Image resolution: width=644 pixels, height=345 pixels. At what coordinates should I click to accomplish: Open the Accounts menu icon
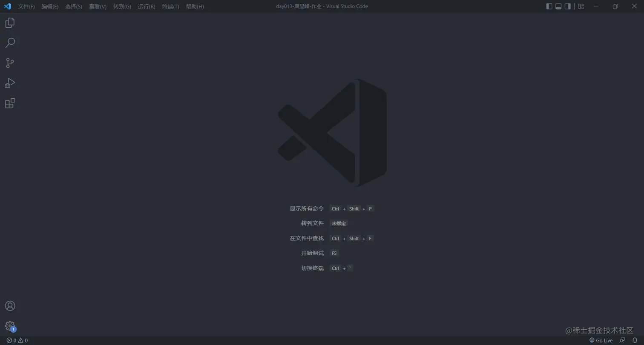(x=10, y=306)
